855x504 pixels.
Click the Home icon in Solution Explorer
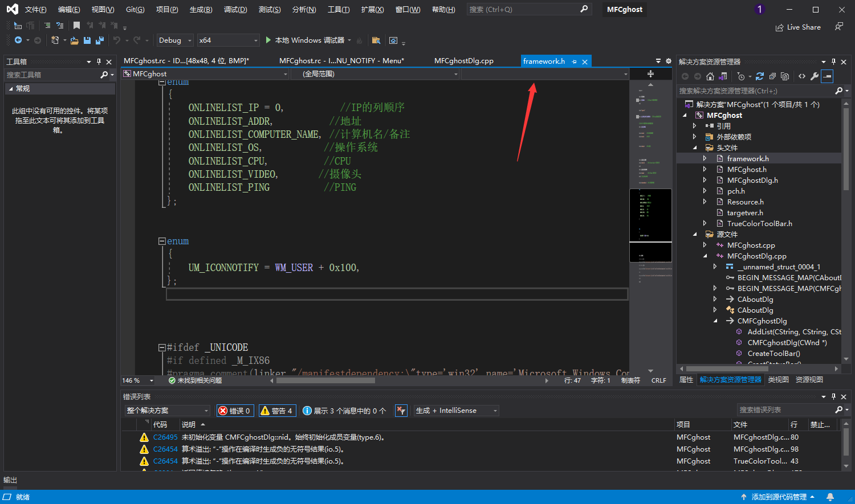click(710, 76)
